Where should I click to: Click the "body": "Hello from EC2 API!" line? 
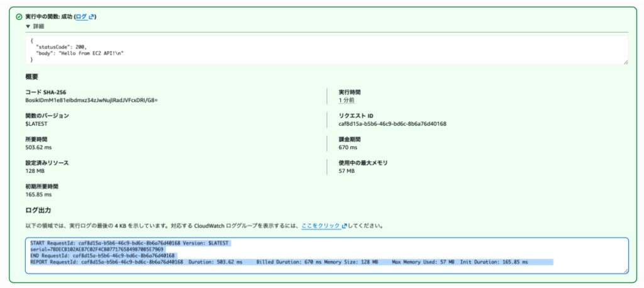(x=80, y=53)
